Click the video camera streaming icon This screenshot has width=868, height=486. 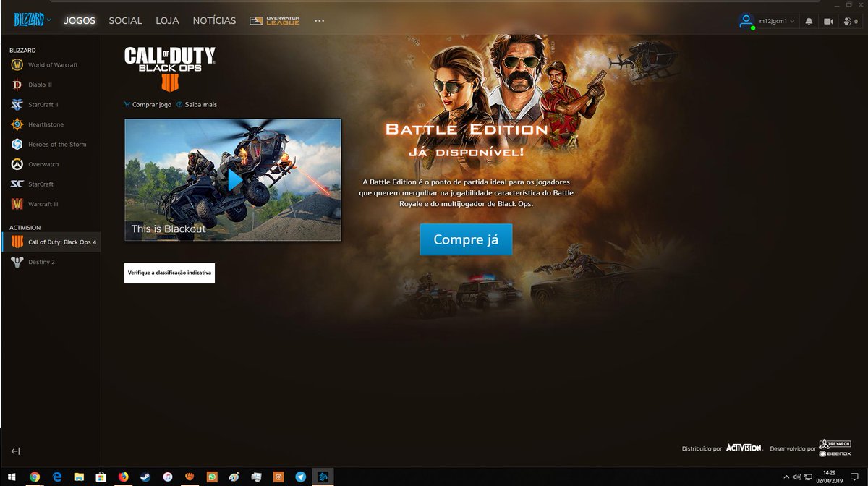828,22
